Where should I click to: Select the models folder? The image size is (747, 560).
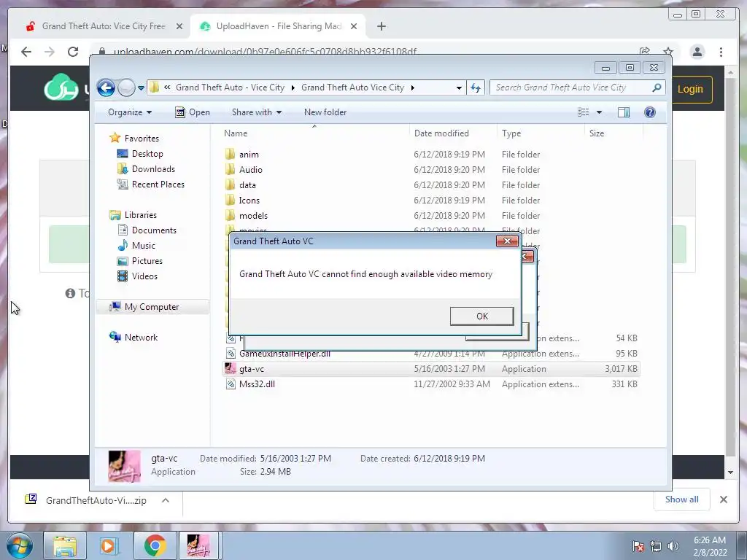pos(430,215)
